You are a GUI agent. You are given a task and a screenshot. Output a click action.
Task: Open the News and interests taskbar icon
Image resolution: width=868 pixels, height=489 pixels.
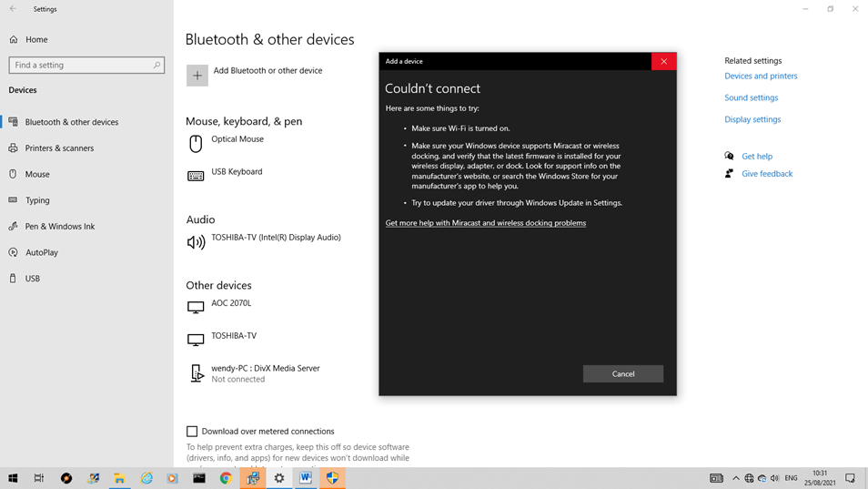716,478
